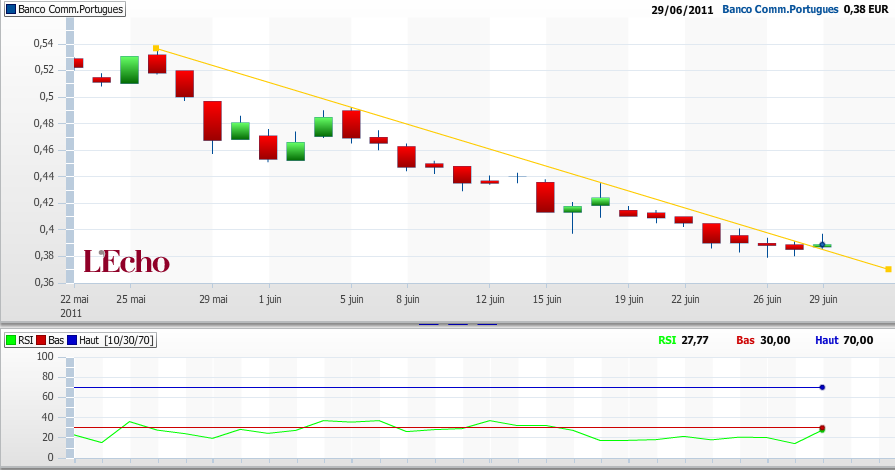Click the Bas 30,00 value readout

(x=763, y=340)
